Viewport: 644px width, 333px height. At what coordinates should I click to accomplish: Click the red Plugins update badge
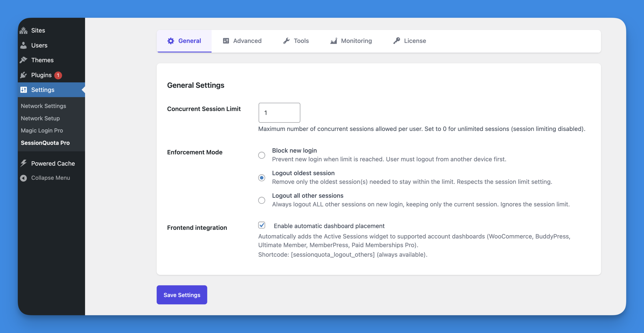[x=58, y=75]
